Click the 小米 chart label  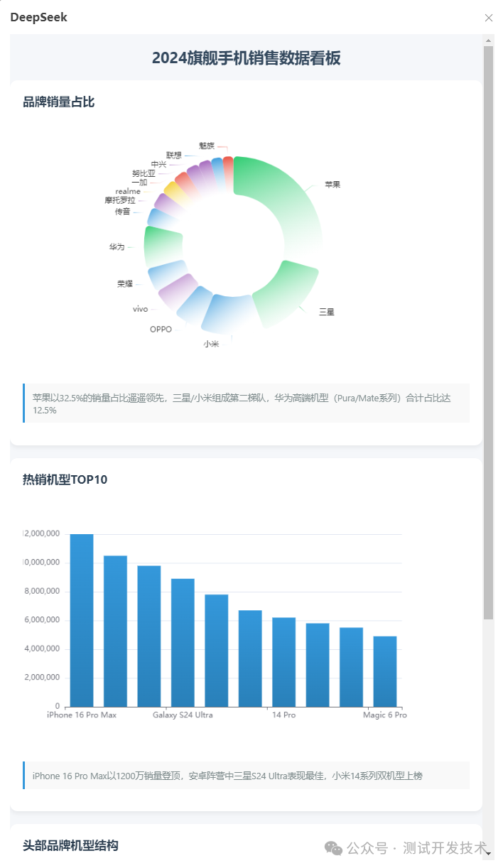pyautogui.click(x=211, y=344)
